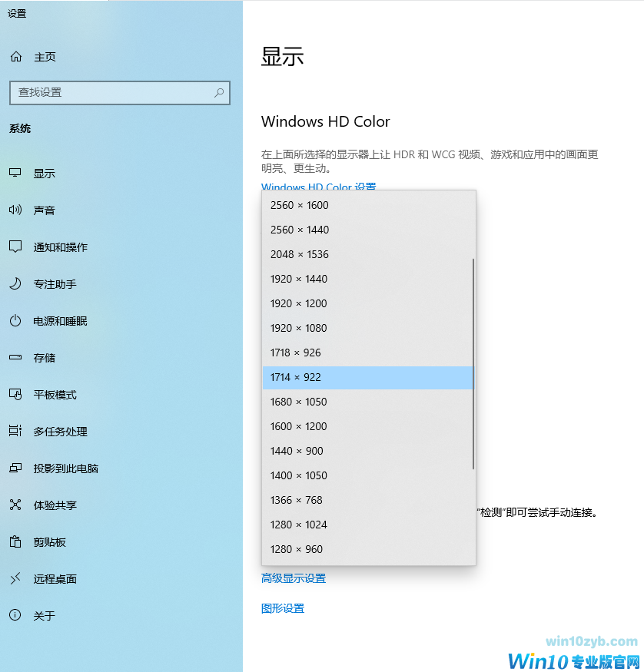Open Multitasking (多任务处理) settings page

point(60,432)
